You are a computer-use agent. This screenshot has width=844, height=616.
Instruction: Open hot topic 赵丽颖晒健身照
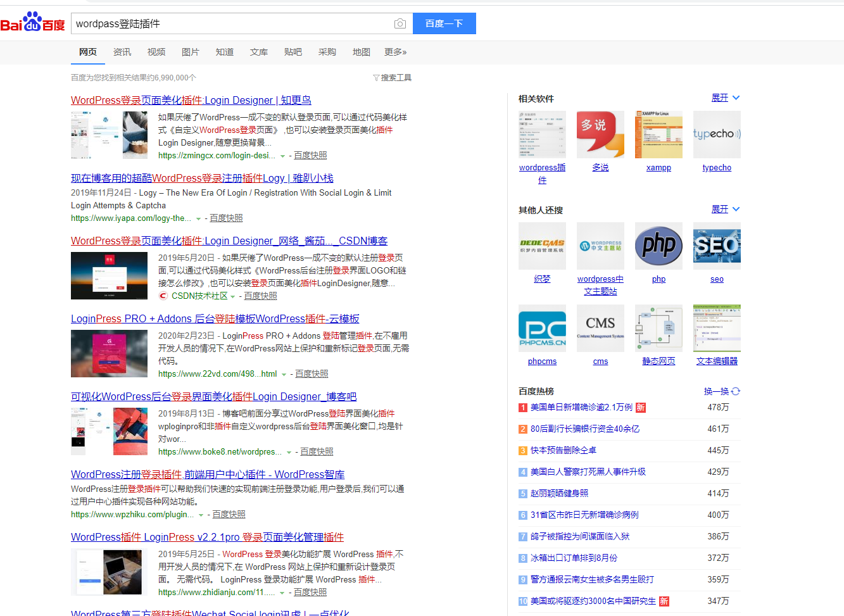pyautogui.click(x=559, y=493)
